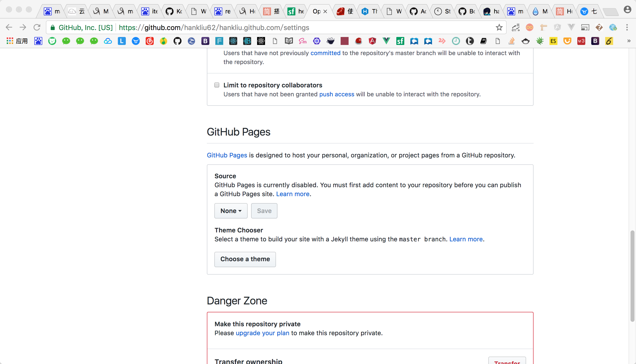
Task: Expand the None source dropdown
Action: [230, 211]
